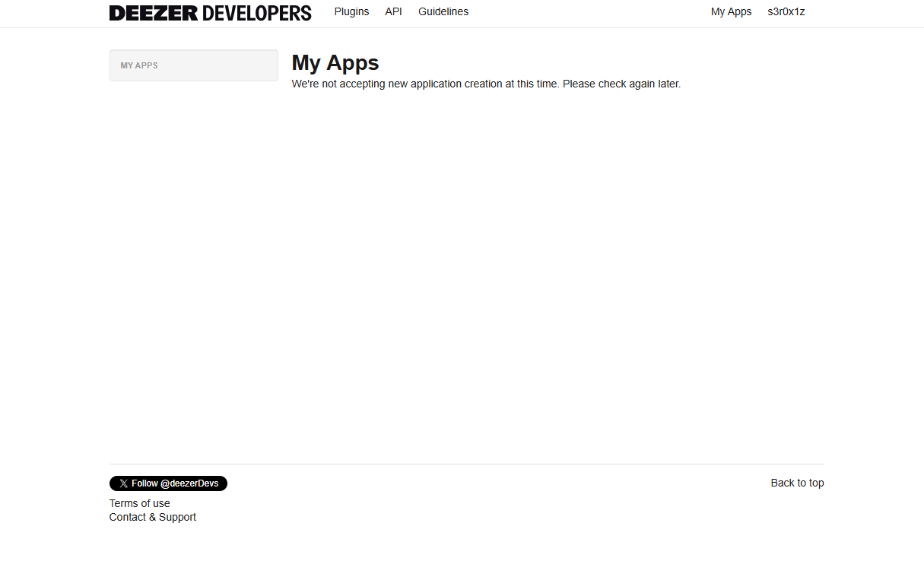This screenshot has width=924, height=561.
Task: Open the Terms of use link
Action: pyautogui.click(x=140, y=503)
